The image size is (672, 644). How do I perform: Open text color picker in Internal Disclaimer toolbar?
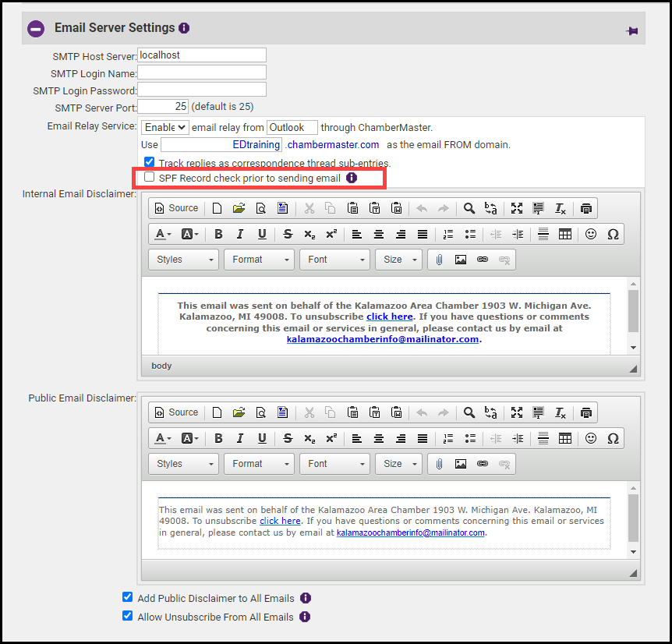(163, 234)
